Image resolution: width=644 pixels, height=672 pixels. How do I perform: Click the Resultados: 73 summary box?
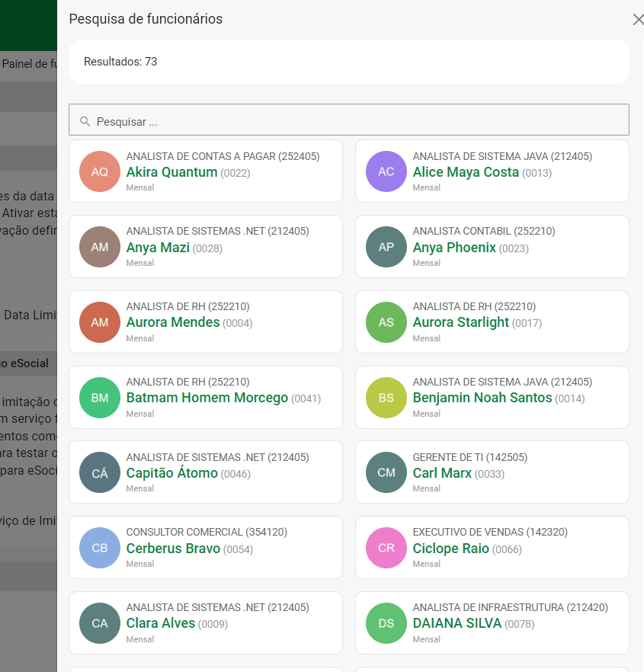[348, 62]
